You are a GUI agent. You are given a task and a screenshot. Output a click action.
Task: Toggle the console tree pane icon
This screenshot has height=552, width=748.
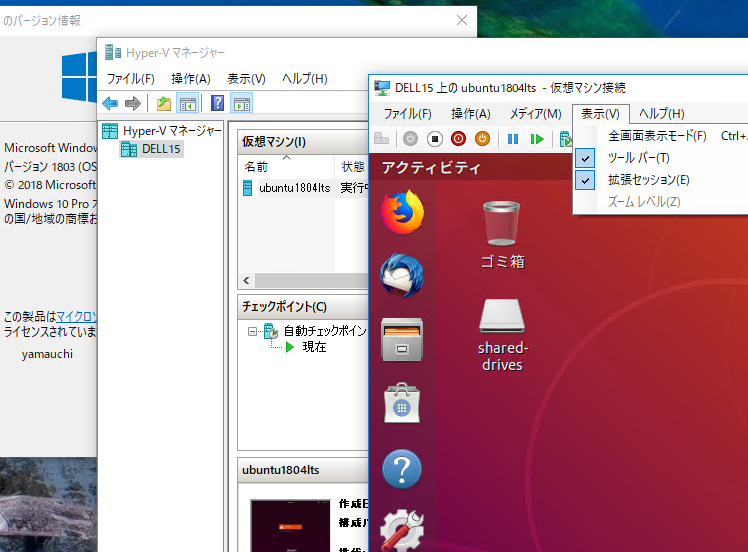[x=187, y=103]
